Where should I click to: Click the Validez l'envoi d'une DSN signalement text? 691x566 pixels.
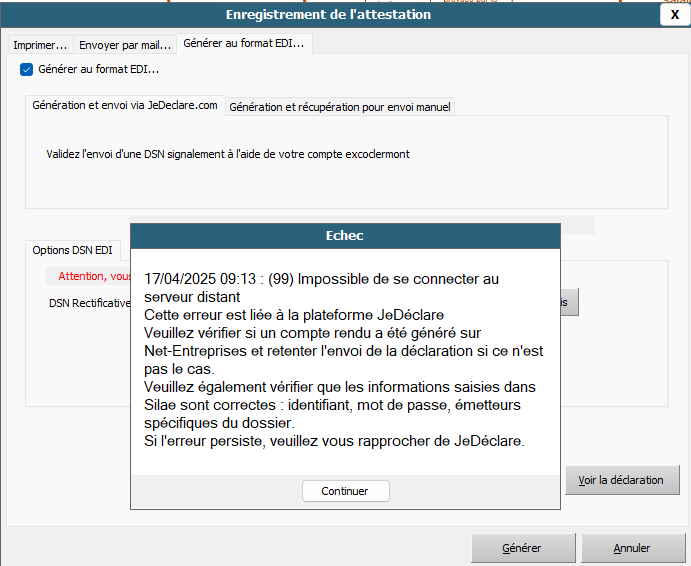pyautogui.click(x=228, y=154)
